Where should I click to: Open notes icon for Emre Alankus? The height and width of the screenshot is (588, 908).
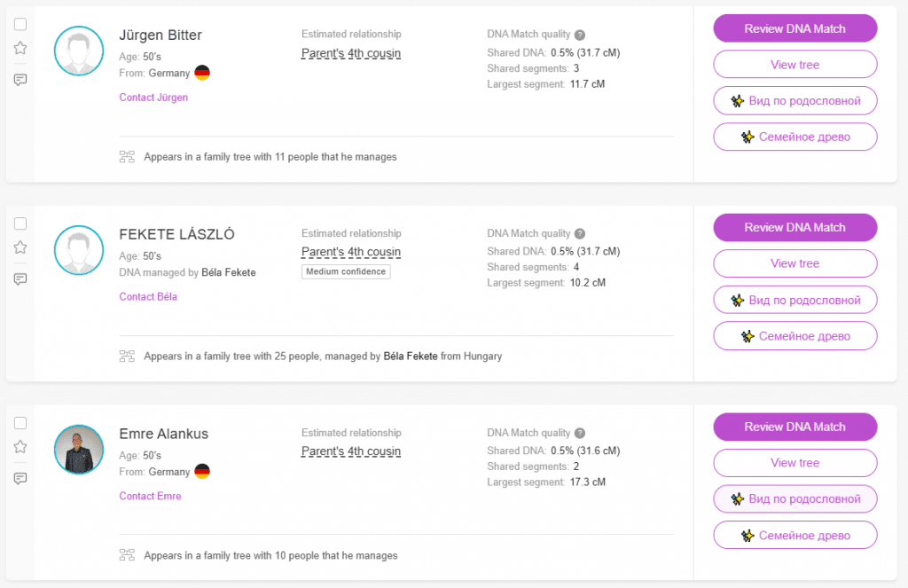[20, 479]
